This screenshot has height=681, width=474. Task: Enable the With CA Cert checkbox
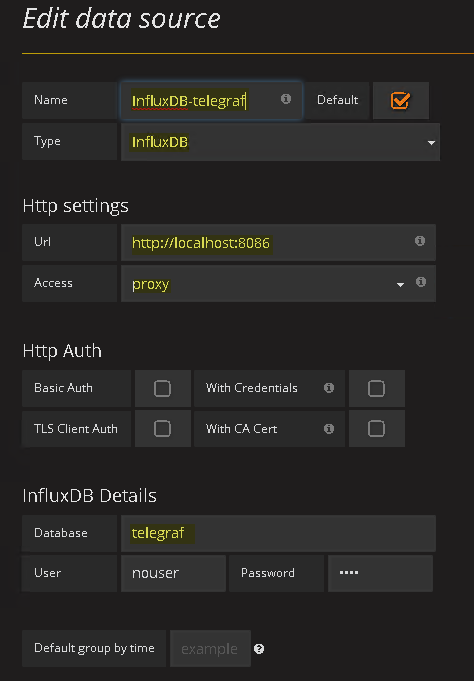coord(376,429)
